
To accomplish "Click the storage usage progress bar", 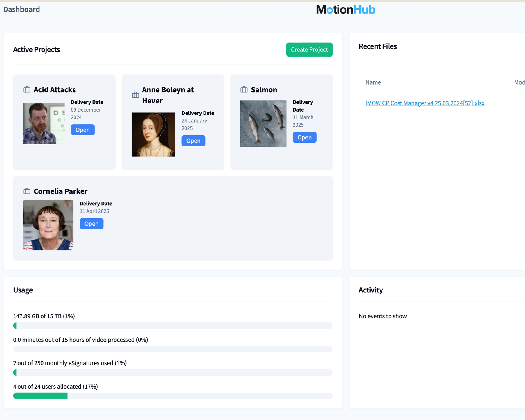I will click(173, 326).
